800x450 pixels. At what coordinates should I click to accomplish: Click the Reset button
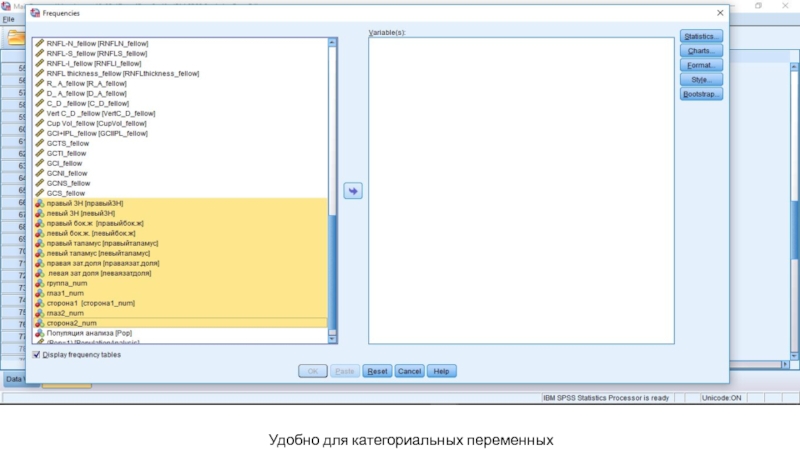pos(378,371)
